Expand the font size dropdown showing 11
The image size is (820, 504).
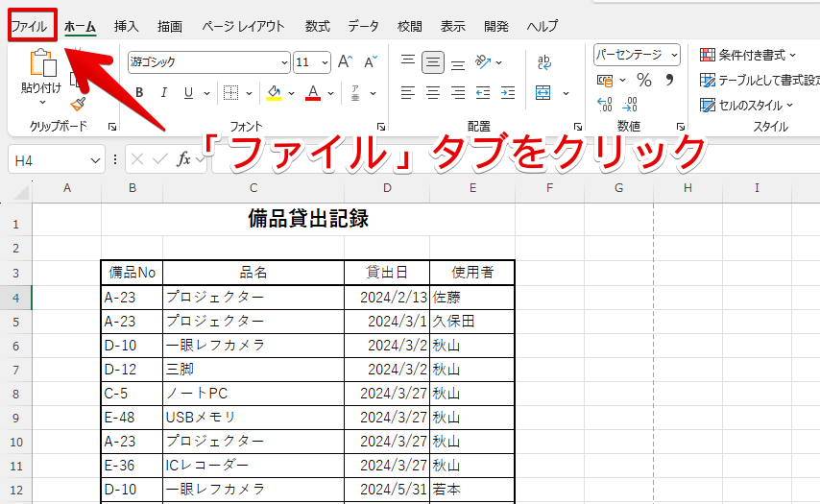pos(312,62)
